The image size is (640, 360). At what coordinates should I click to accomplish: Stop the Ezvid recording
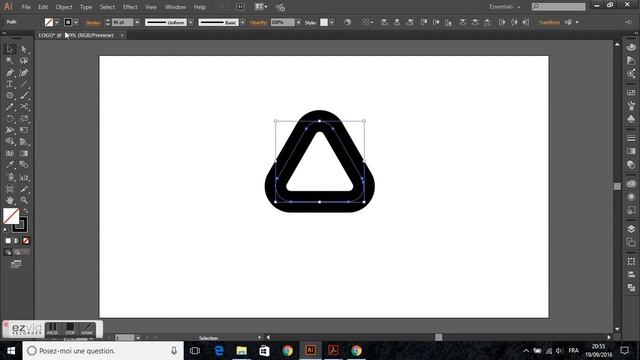coord(70,329)
